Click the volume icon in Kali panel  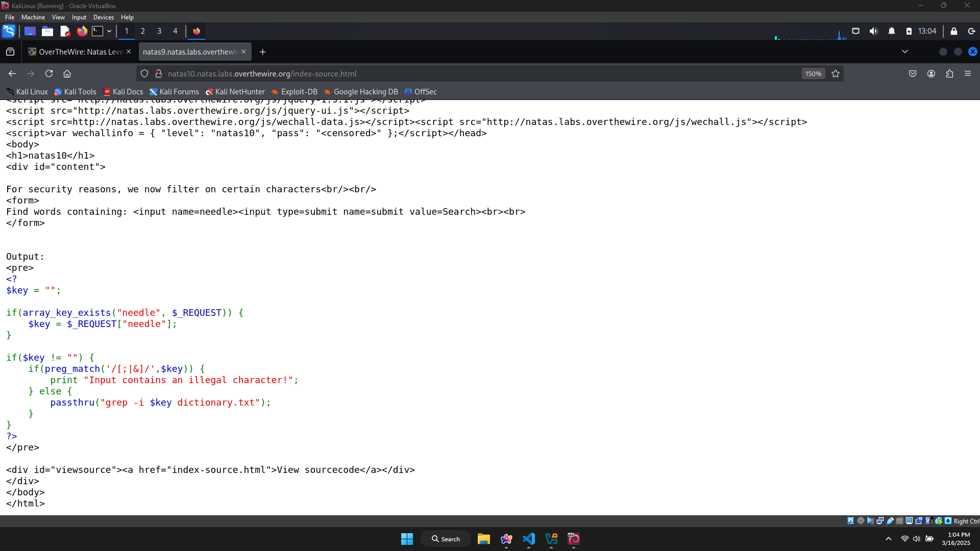click(874, 31)
